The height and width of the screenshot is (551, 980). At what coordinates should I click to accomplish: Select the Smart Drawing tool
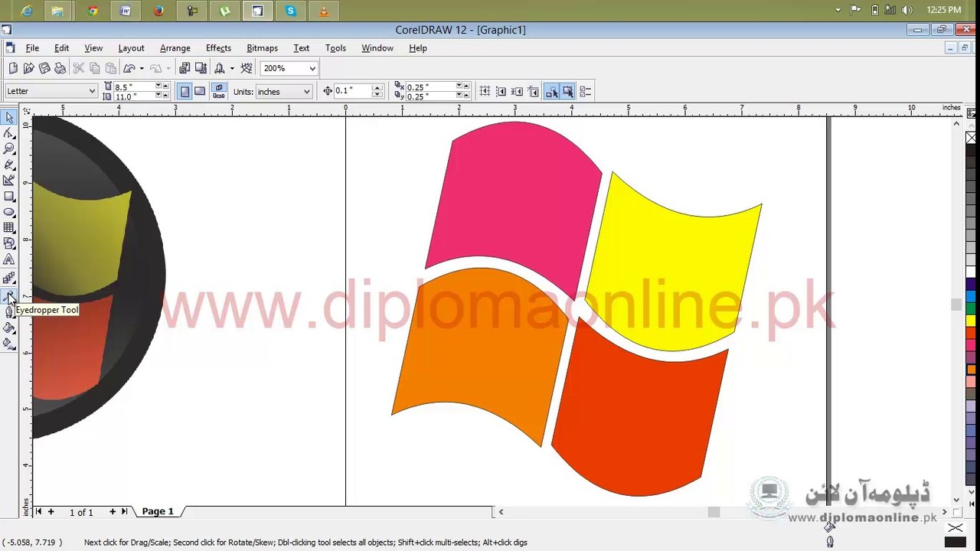click(x=9, y=181)
